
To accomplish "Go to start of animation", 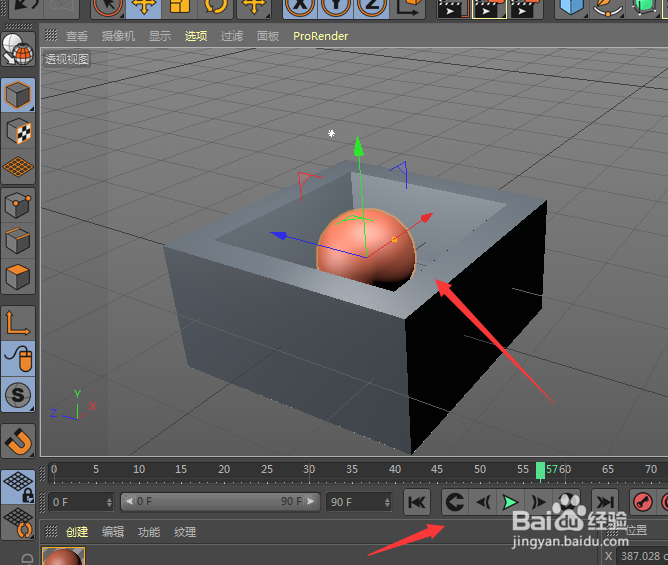I will click(417, 502).
